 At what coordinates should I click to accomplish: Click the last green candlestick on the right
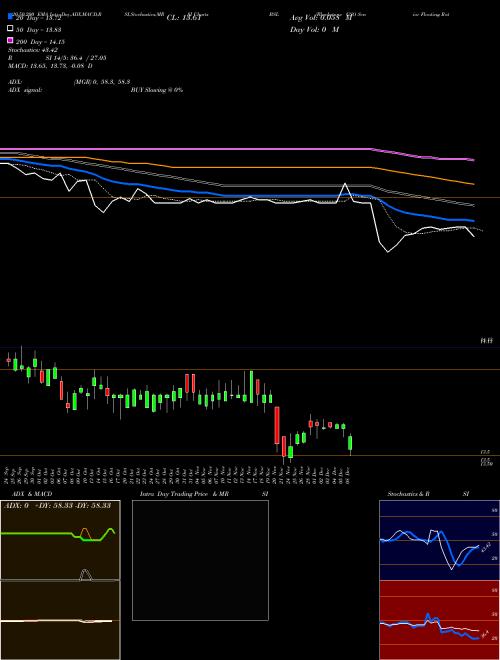point(350,443)
